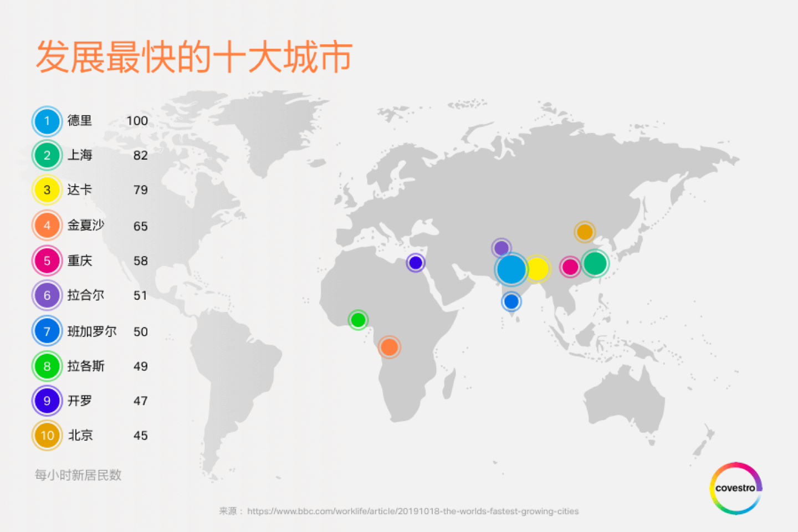
Task: Click the yellow Dhaka marker on map
Action: tap(537, 269)
